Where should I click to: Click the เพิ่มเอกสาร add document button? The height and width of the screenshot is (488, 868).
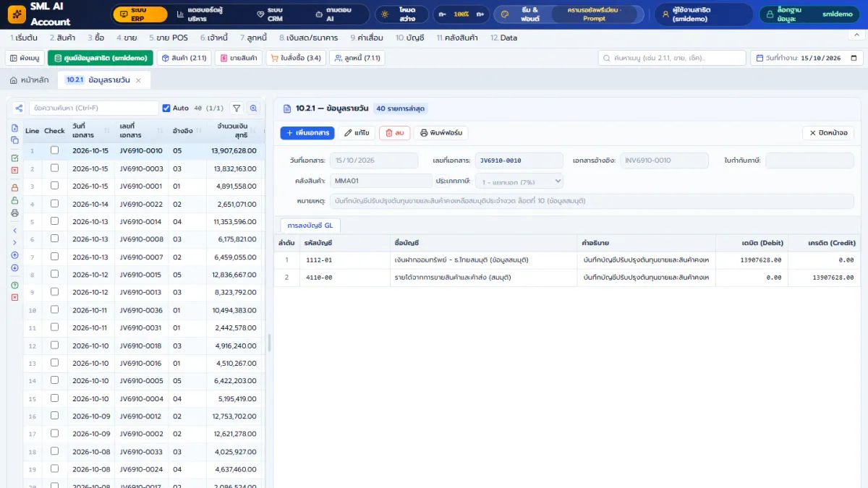click(307, 133)
